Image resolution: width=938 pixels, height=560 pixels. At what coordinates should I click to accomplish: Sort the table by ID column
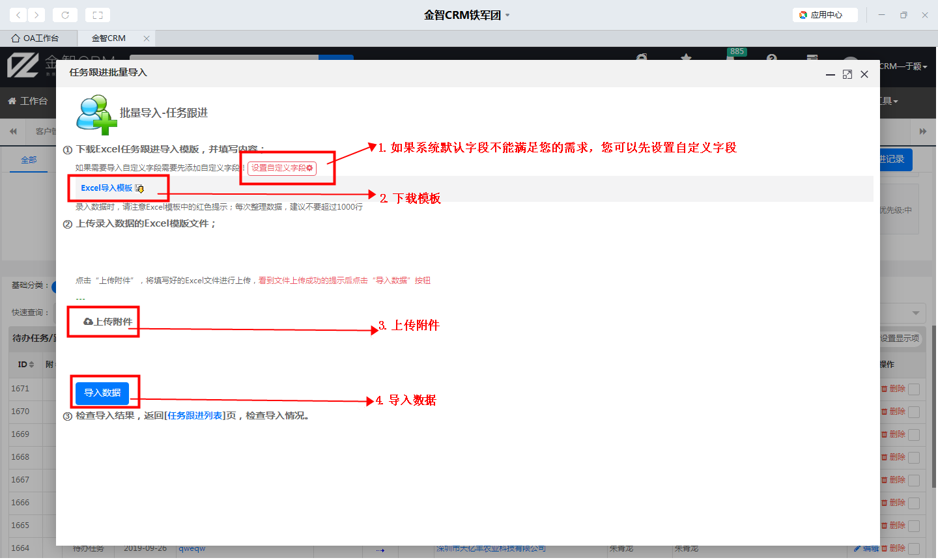click(26, 365)
